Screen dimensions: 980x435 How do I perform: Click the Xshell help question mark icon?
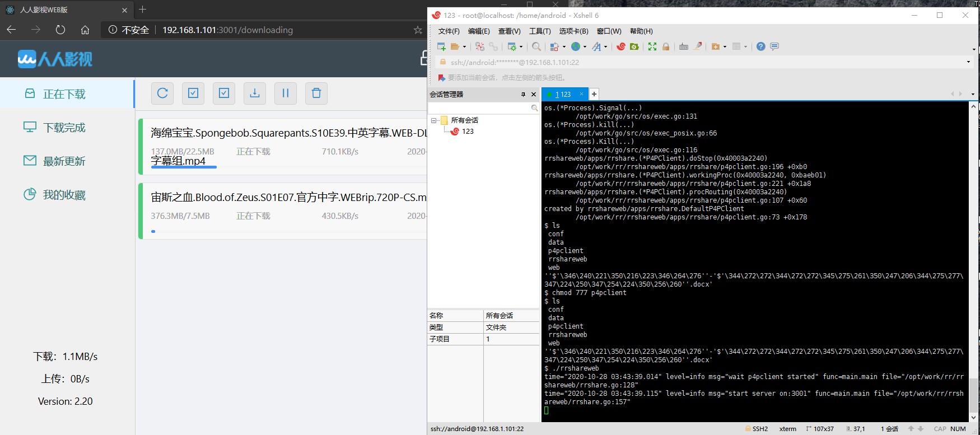(x=760, y=46)
